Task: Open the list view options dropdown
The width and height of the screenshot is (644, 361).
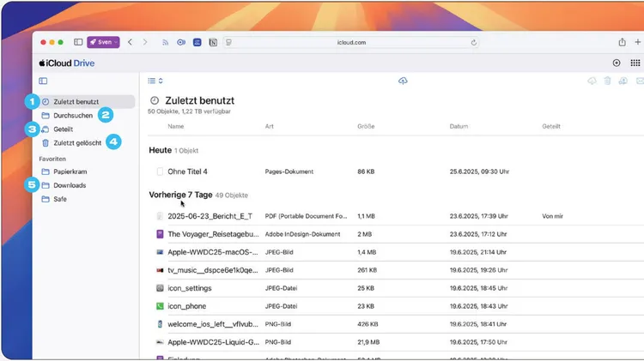Action: pos(155,81)
